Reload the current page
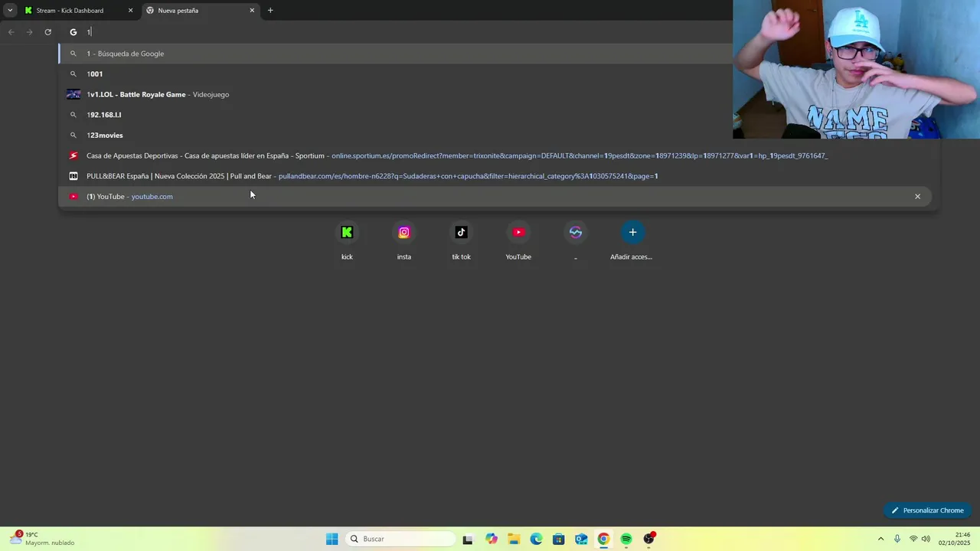The image size is (980, 551). (47, 32)
